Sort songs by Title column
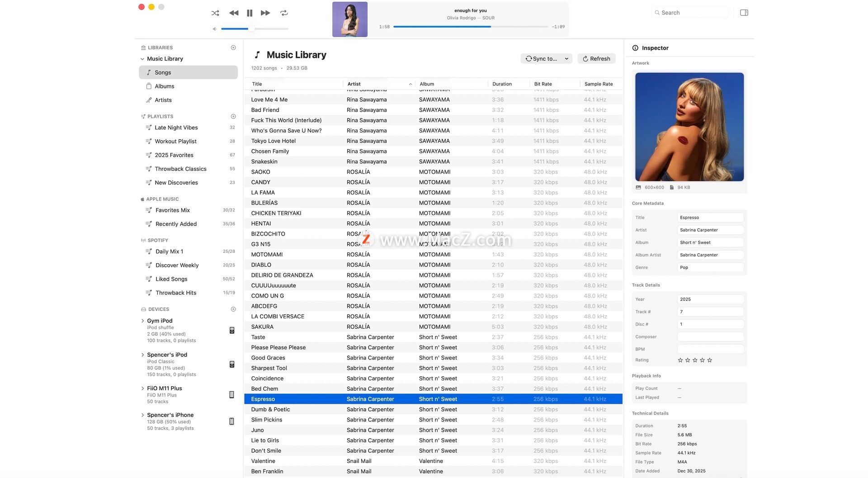 tap(293, 84)
